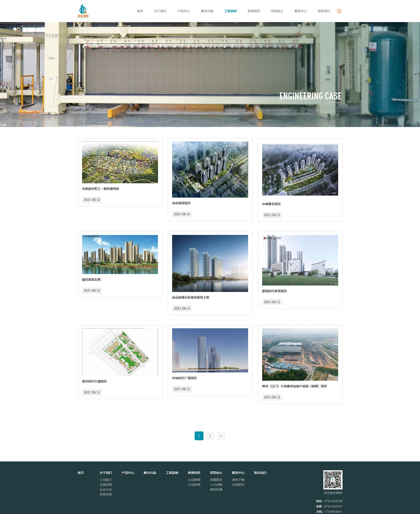Viewport: 420px width, 514px height.
Task: Open 关于我们 in the top navigation
Action: pyautogui.click(x=160, y=11)
